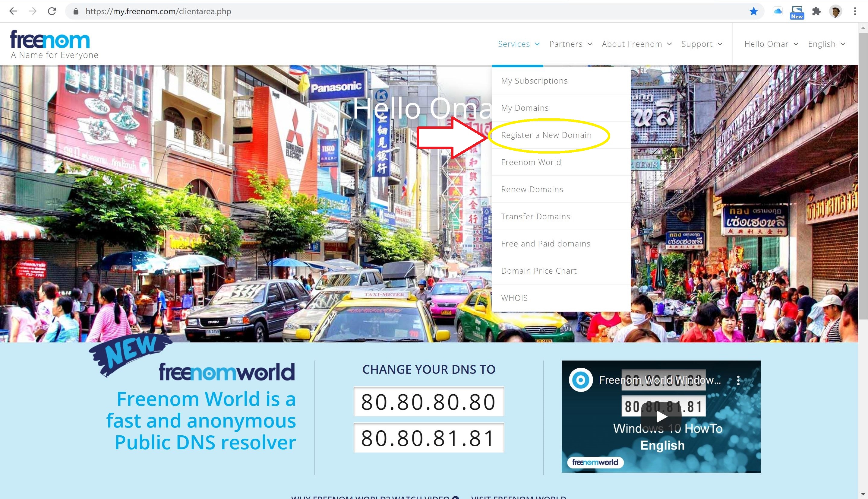
Task: Open the Hello Omar account dropdown
Action: [x=771, y=44]
